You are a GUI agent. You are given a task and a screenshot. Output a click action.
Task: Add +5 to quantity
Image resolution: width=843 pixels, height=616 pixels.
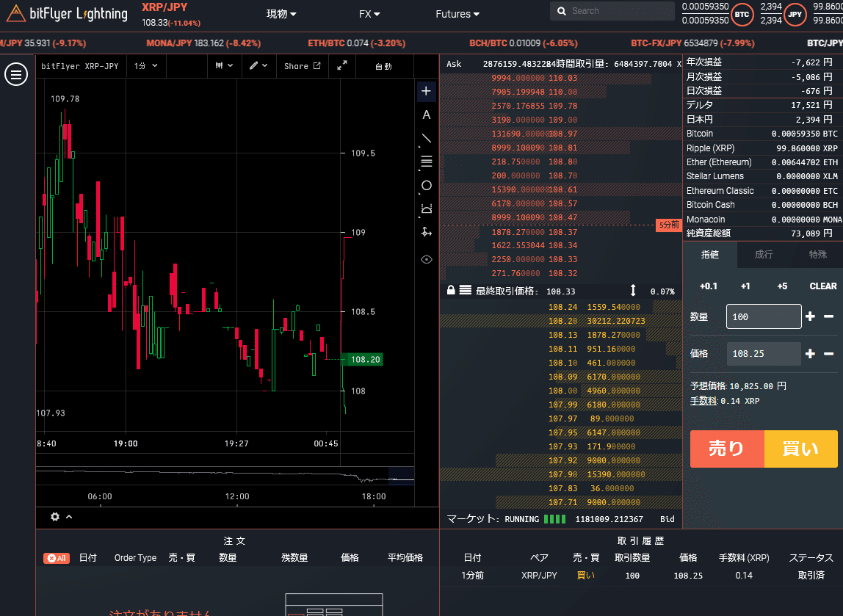click(782, 286)
